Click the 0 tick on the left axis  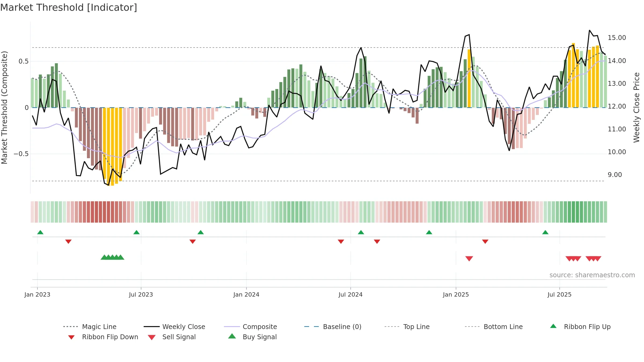pos(27,108)
